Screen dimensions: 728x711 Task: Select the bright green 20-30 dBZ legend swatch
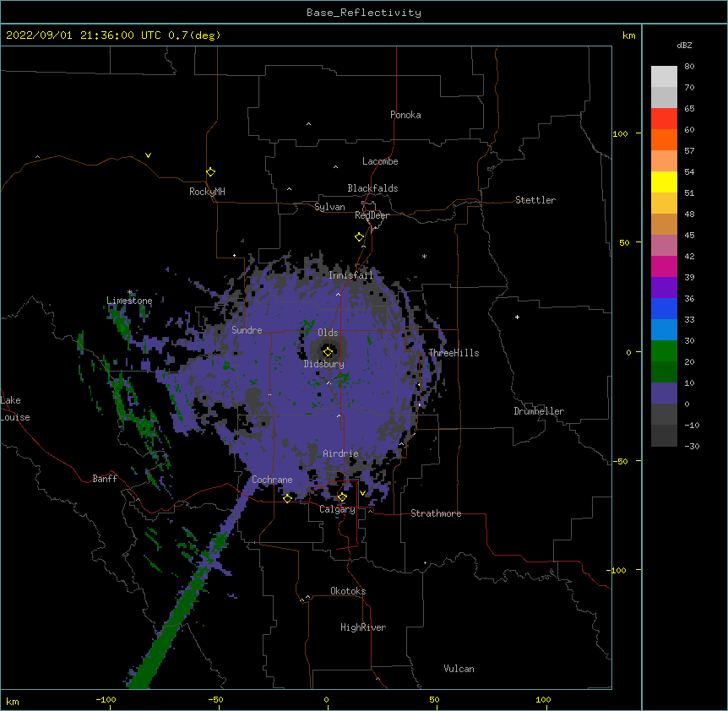tap(664, 351)
